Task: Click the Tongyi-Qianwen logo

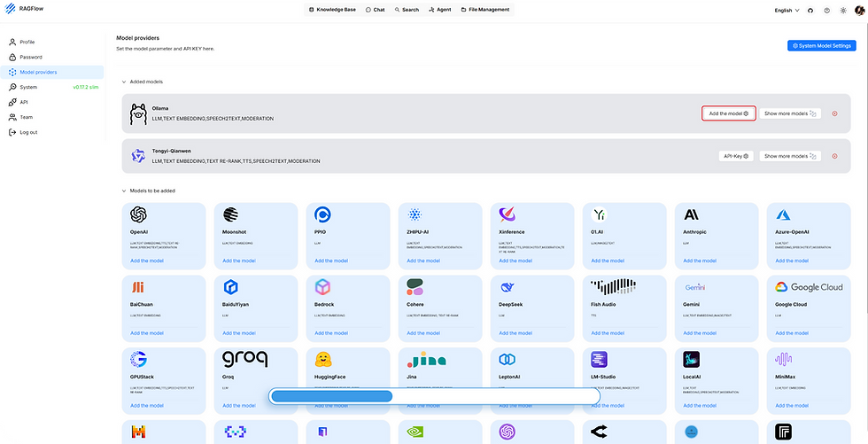Action: click(138, 156)
